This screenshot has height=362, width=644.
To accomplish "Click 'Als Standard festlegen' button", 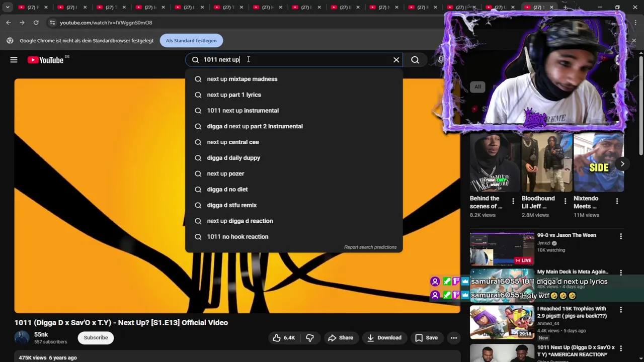I will [191, 41].
